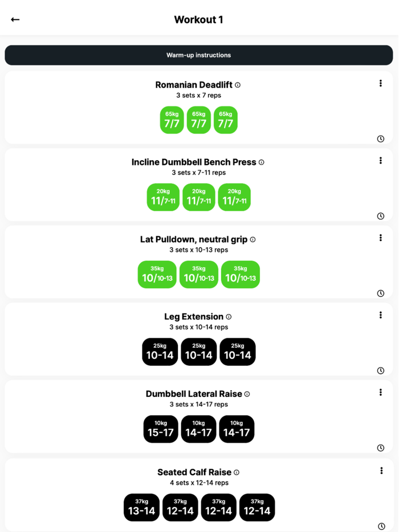Open the rest timer on Leg Extension card
399x532 pixels.
pos(381,370)
